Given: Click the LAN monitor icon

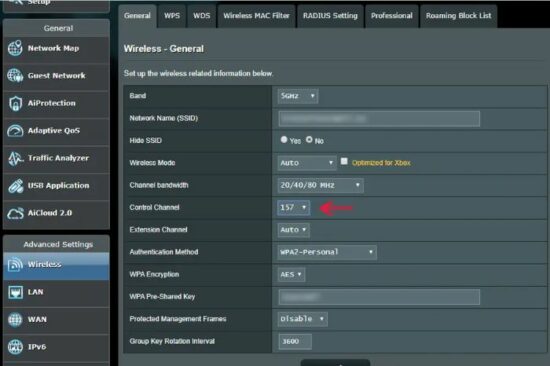Looking at the screenshot, I should tap(15, 292).
